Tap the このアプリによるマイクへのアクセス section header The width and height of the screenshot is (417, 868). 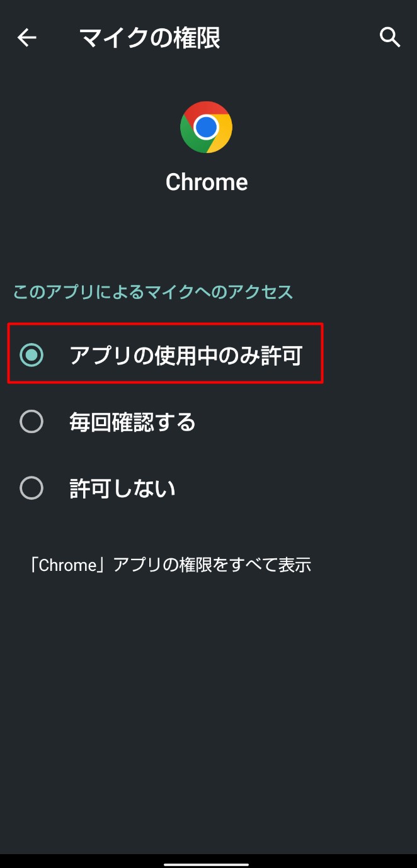tap(153, 292)
